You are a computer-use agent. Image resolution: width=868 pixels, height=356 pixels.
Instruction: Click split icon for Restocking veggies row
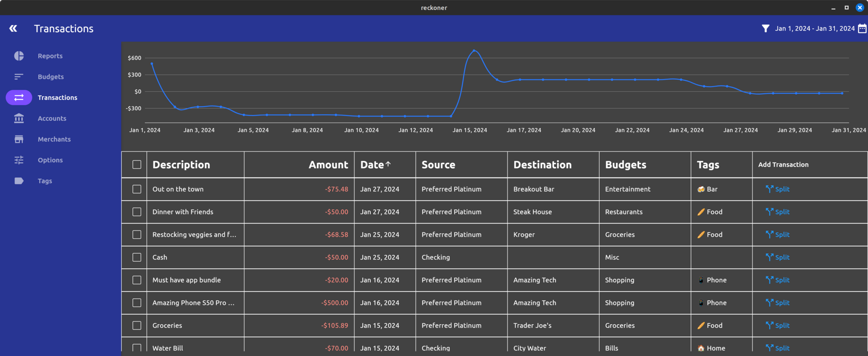point(770,234)
